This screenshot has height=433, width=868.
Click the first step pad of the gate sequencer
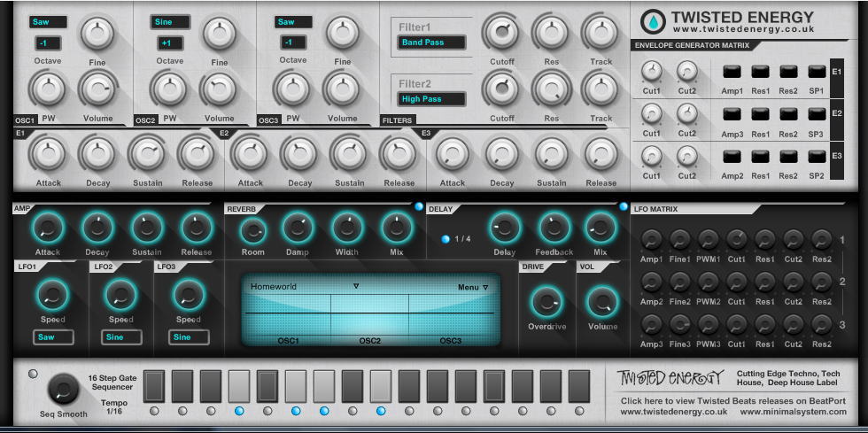(x=154, y=386)
